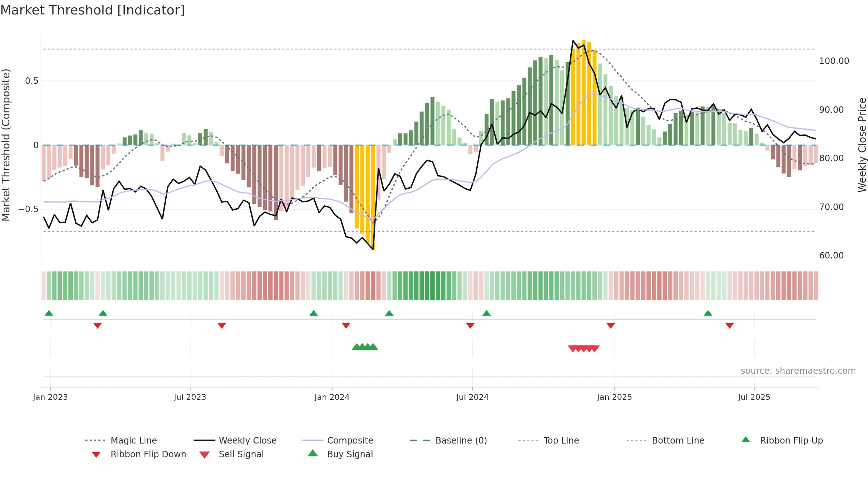The width and height of the screenshot is (868, 488).
Task: Click the Ribbon Flip Down marker before January 2025
Action: pyautogui.click(x=611, y=326)
